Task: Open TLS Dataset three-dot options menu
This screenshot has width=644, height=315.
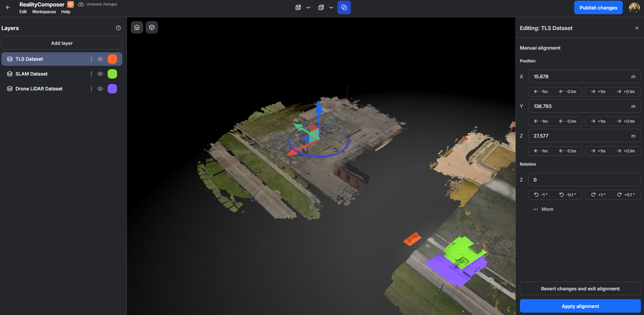Action: (x=91, y=59)
